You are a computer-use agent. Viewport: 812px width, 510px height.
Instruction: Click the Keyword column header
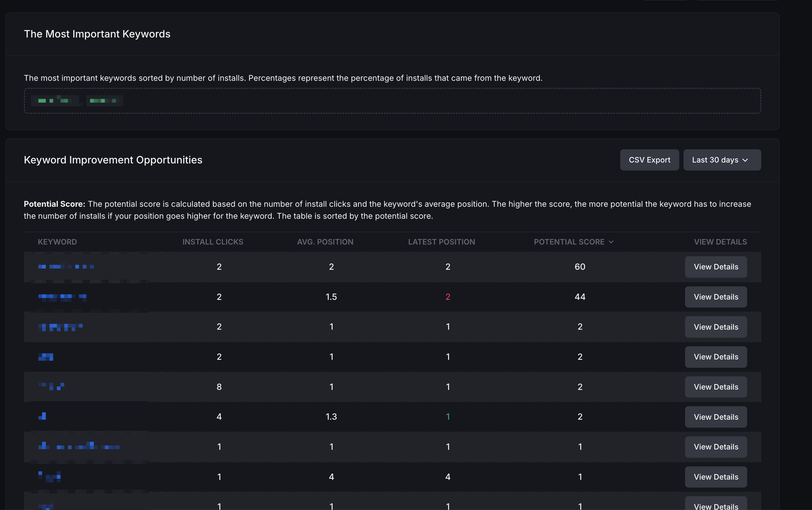(57, 242)
